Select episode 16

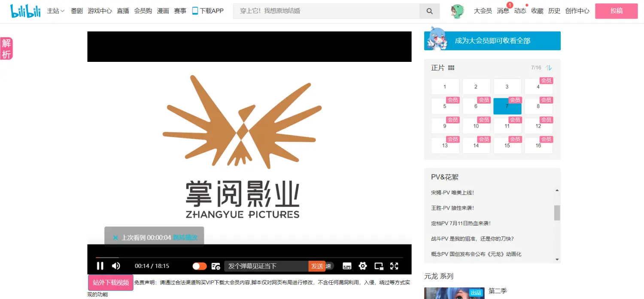click(538, 145)
